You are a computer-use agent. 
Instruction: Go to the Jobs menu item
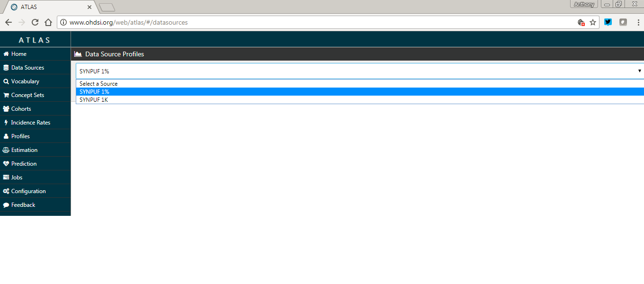coord(17,177)
